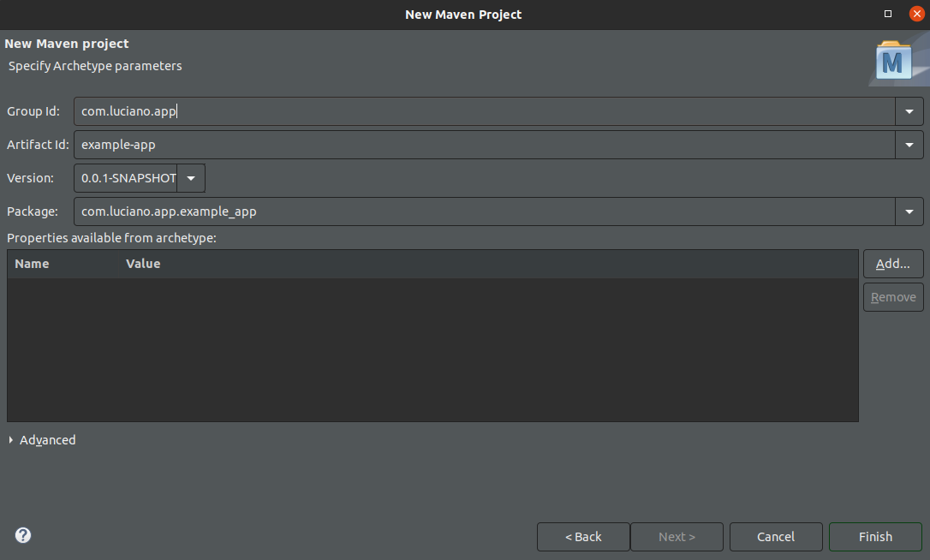Click the empty archetype properties table area

point(432,349)
